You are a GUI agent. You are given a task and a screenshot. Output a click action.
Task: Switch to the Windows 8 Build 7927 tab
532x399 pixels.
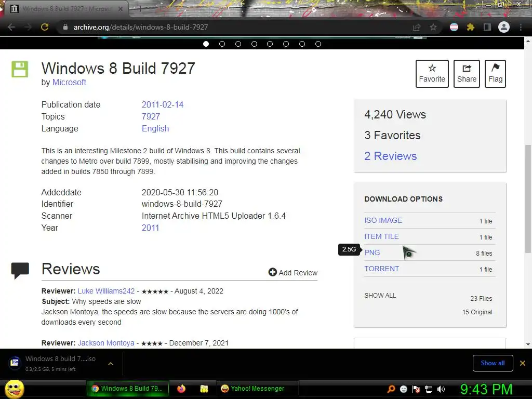(66, 9)
